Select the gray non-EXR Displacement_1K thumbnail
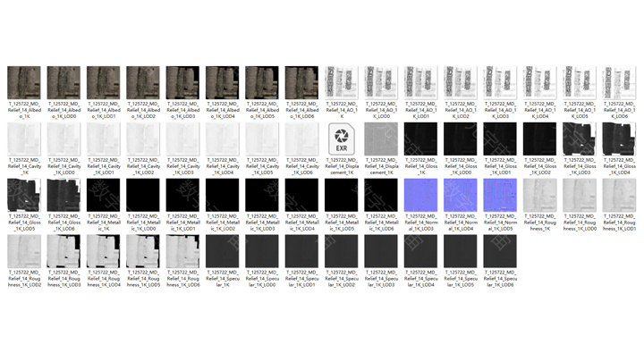Image resolution: width=644 pixels, height=362 pixels. [x=380, y=139]
